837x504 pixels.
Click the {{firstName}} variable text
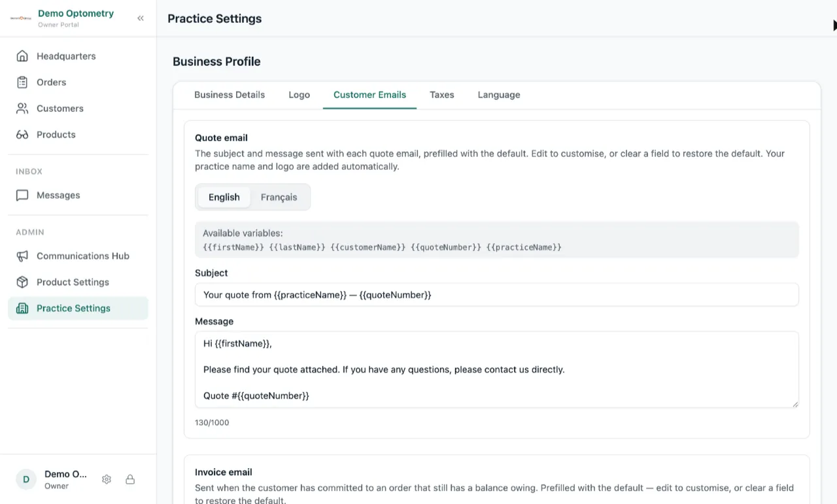233,247
